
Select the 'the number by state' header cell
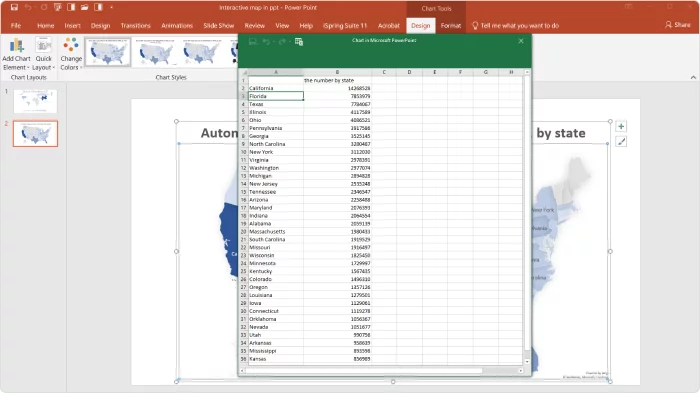(337, 80)
